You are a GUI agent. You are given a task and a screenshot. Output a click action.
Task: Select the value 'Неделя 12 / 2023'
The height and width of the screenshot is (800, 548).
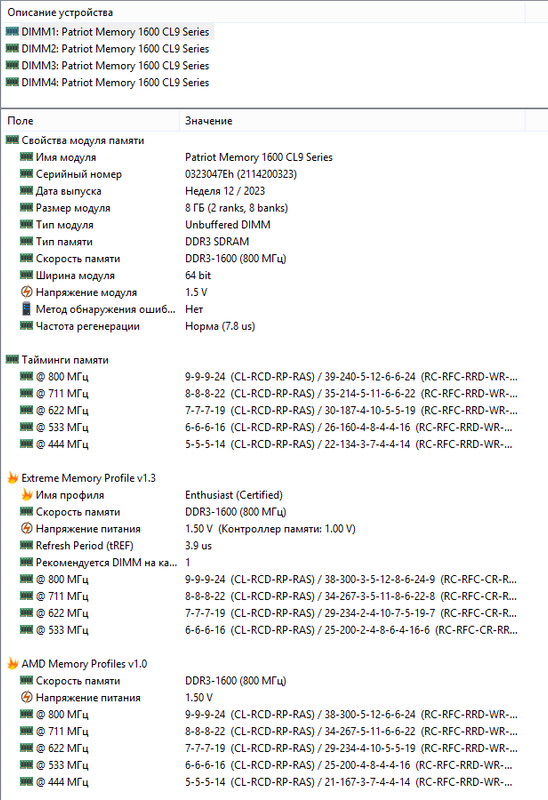225,191
